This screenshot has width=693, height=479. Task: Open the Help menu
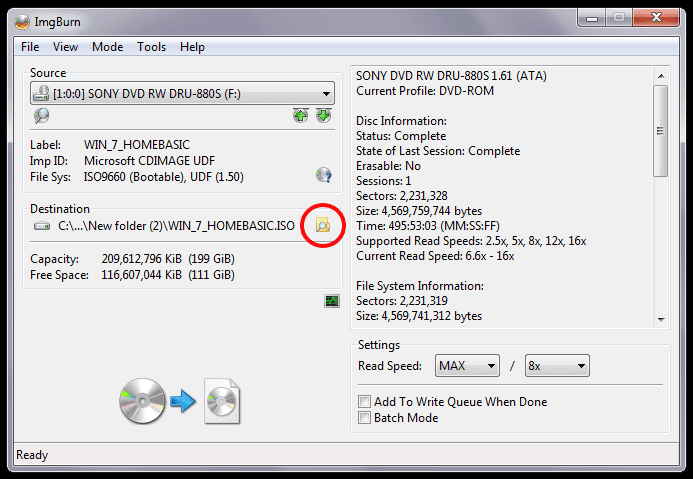(192, 47)
